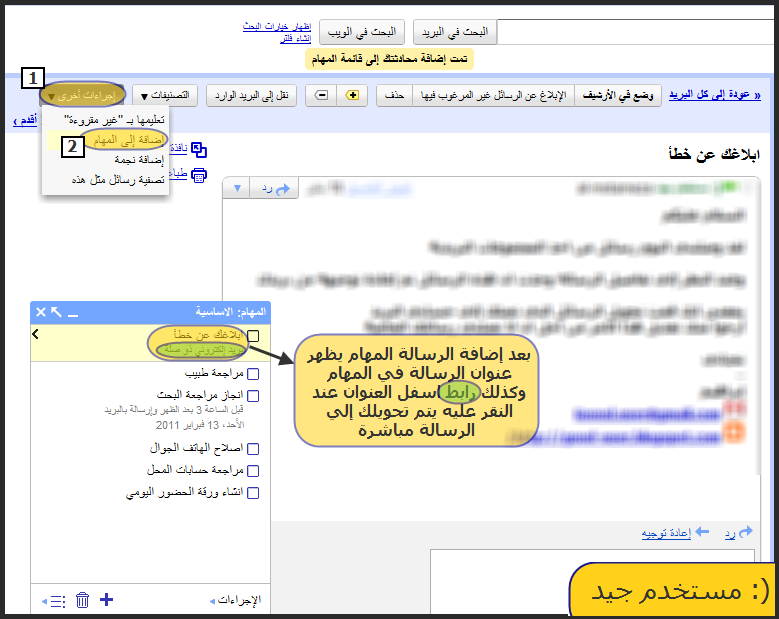Check the انشاء ورقة الحضور اليومي task checkbox
The image size is (779, 619).
point(253,493)
